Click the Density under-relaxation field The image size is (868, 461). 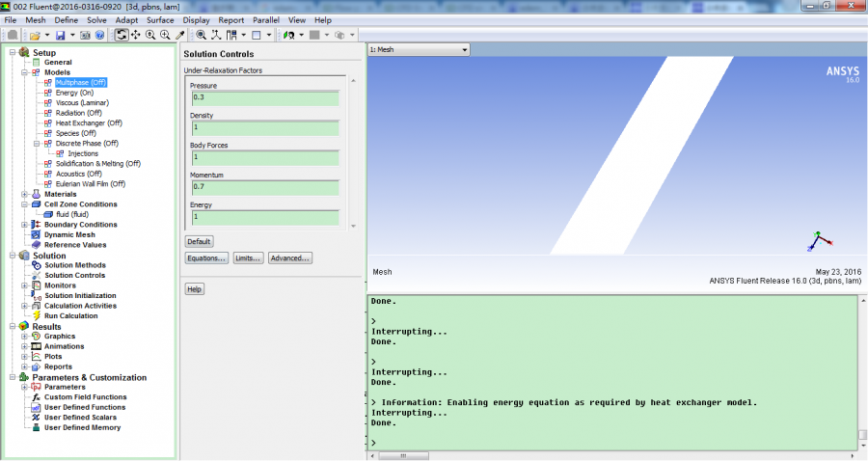265,128
